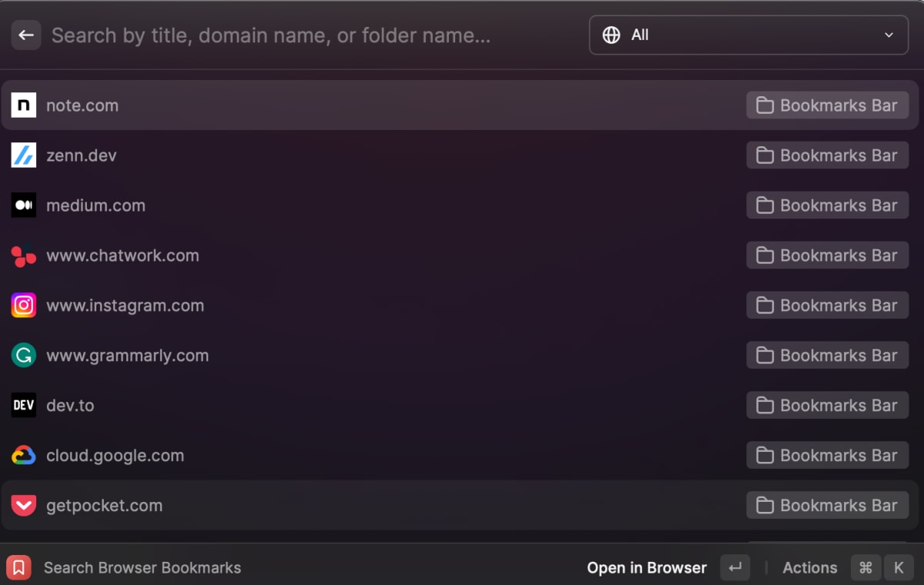Click the Pocket favicon
The image size is (924, 585).
(x=24, y=506)
